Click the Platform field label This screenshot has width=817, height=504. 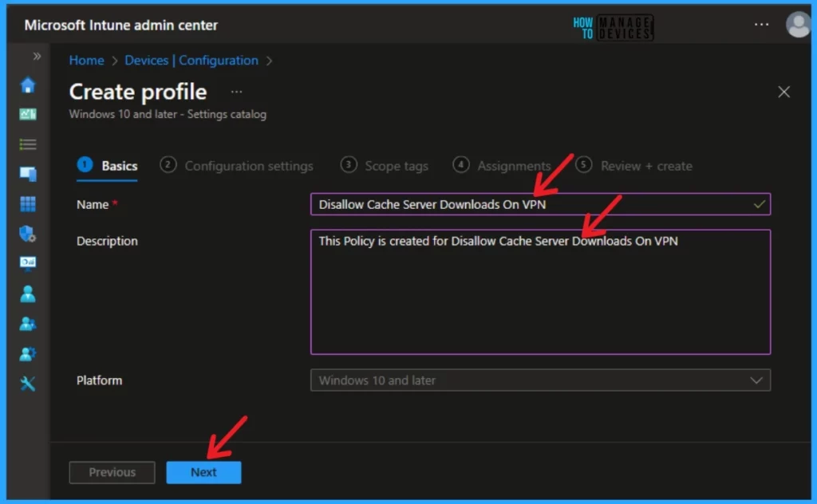click(x=100, y=380)
